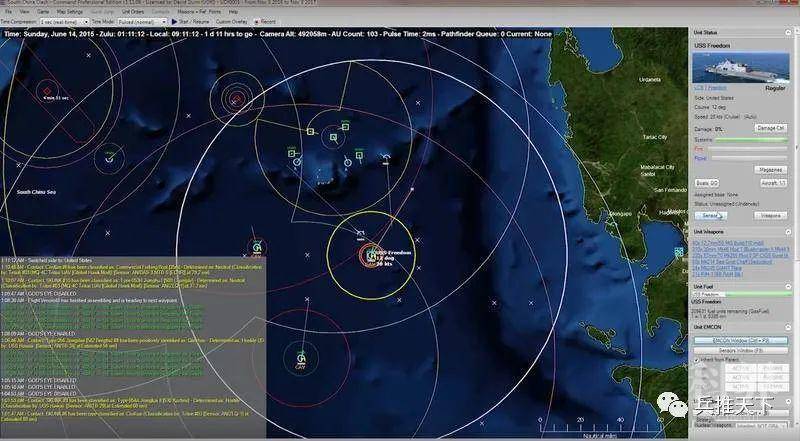Open the Time Mode dropdown
The height and width of the screenshot is (441, 800).
coord(142,21)
